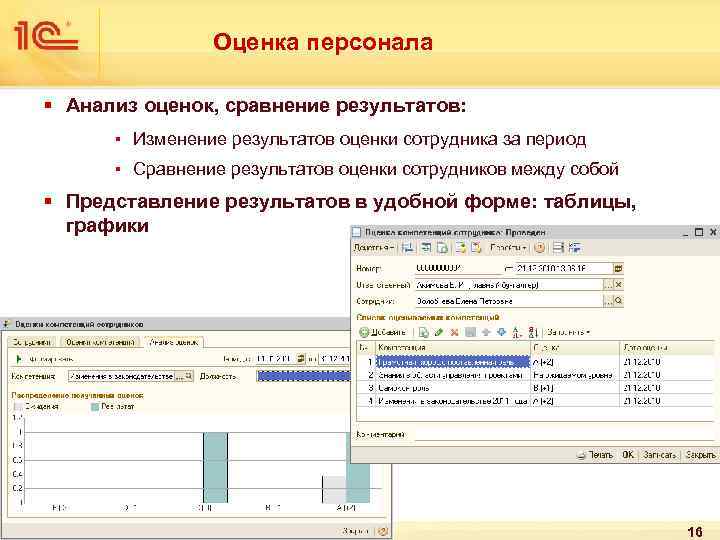Click the 'B (+1)' score cell in row 3

[575, 388]
